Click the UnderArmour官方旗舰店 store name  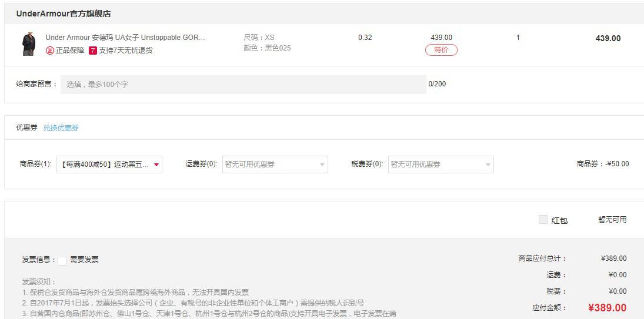click(x=64, y=14)
